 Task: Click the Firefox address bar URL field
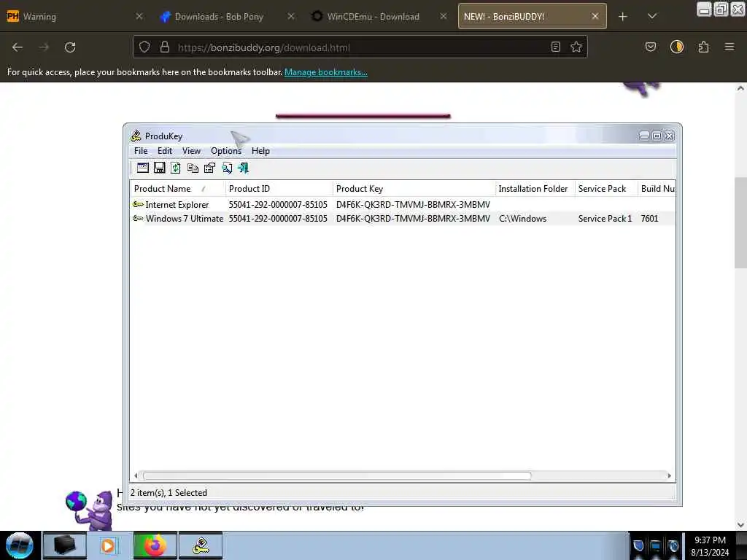click(360, 47)
